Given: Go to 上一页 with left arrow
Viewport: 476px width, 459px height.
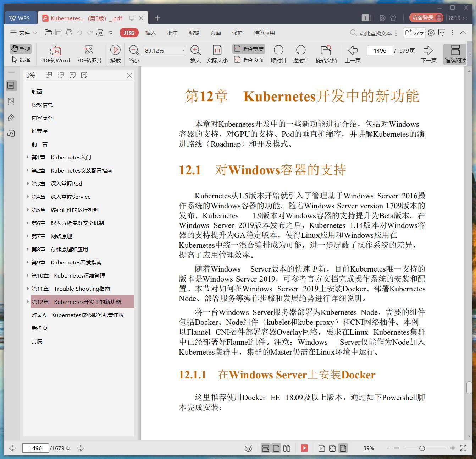Looking at the screenshot, I should pos(353,54).
